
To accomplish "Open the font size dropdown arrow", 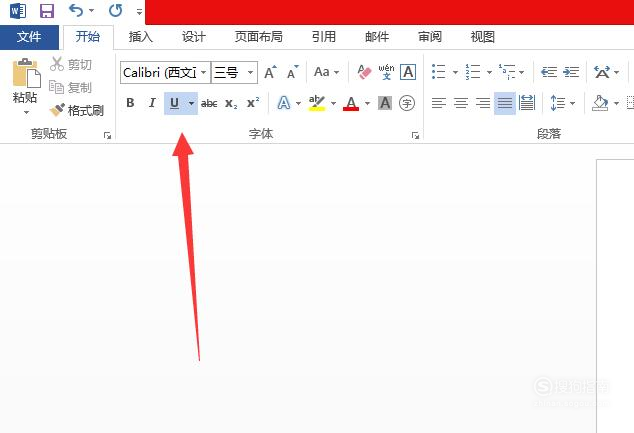I will pyautogui.click(x=251, y=73).
